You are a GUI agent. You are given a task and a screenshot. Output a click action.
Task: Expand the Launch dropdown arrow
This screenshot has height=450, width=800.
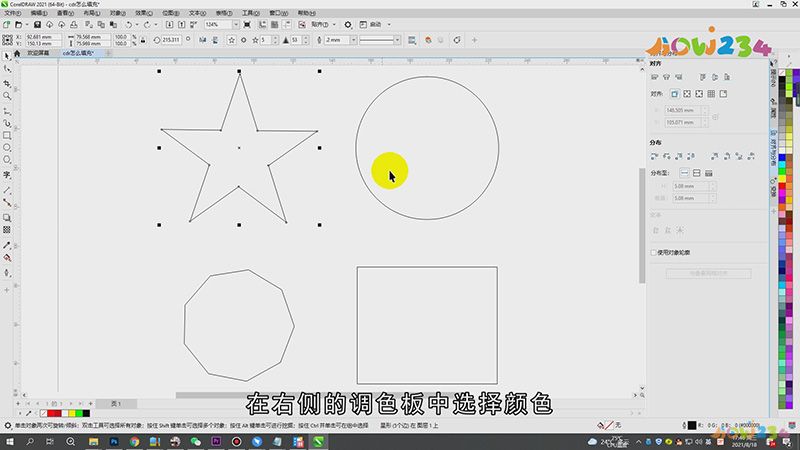[x=389, y=24]
